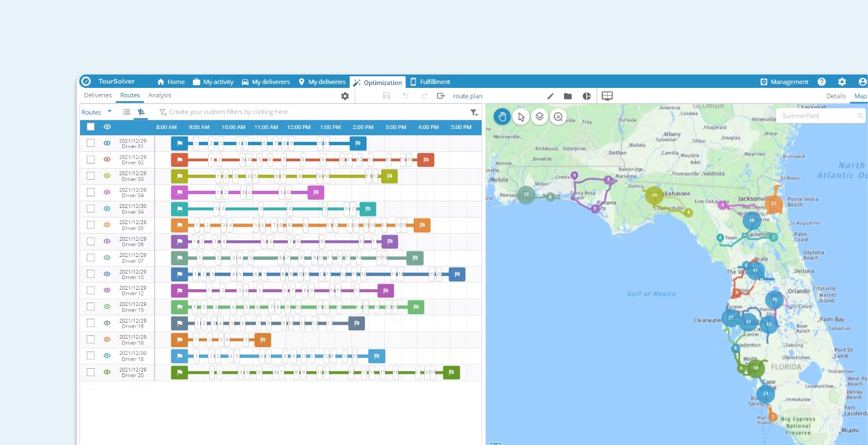Open the Management menu in the top bar
Viewport: 868px width, 445px height.
coord(784,82)
